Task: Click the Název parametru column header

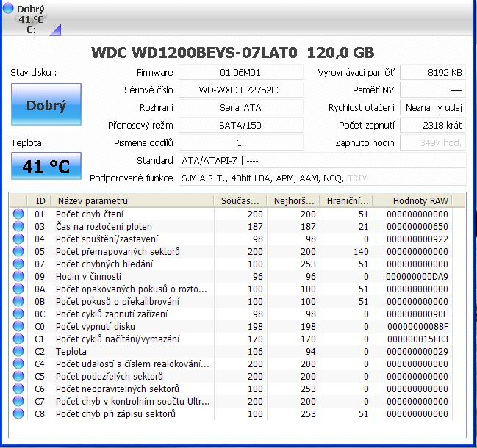Action: 132,201
